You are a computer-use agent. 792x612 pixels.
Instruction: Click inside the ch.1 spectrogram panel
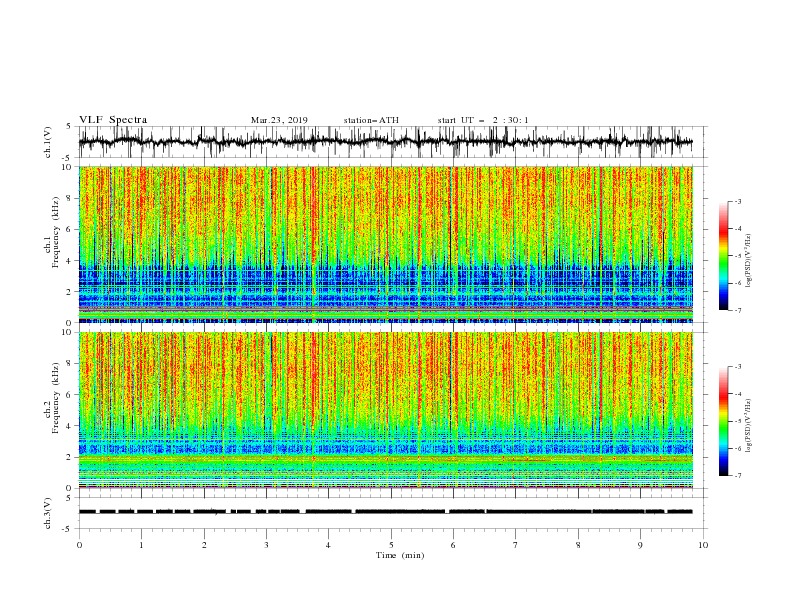click(x=386, y=244)
